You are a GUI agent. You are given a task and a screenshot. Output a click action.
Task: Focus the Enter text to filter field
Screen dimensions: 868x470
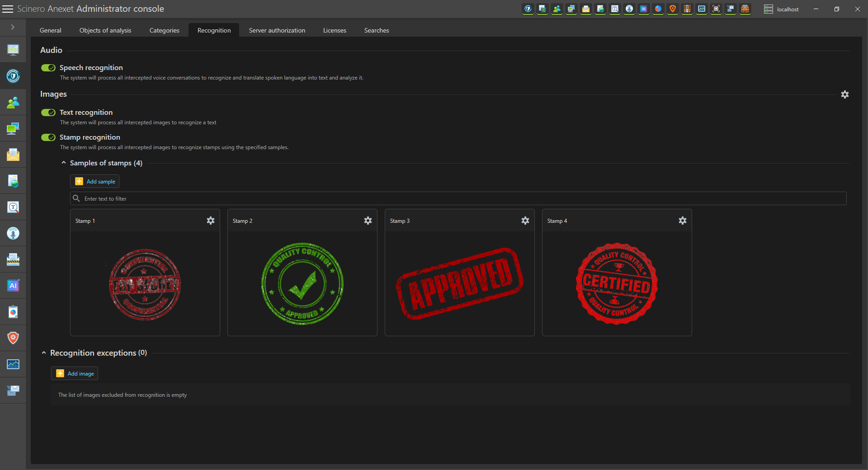pos(458,198)
